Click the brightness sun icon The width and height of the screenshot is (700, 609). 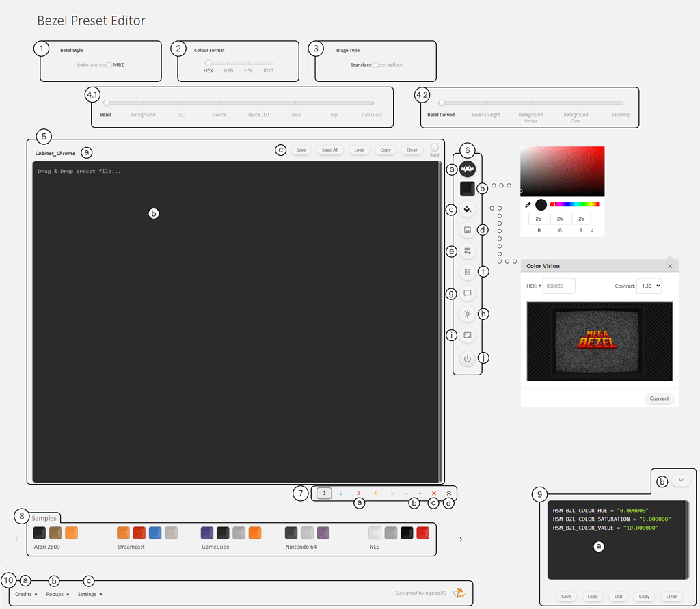coord(467,314)
